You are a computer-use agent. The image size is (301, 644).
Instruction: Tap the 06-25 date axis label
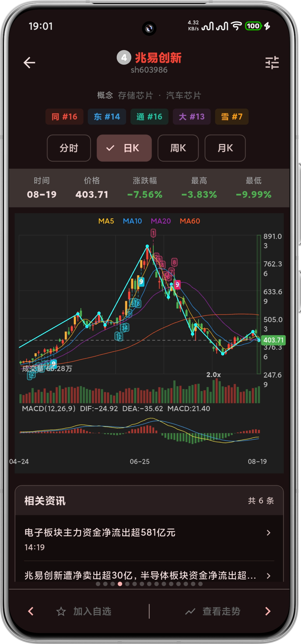coord(139,462)
